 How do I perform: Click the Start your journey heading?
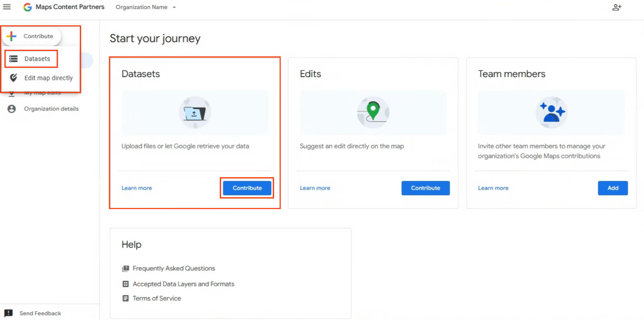[155, 38]
